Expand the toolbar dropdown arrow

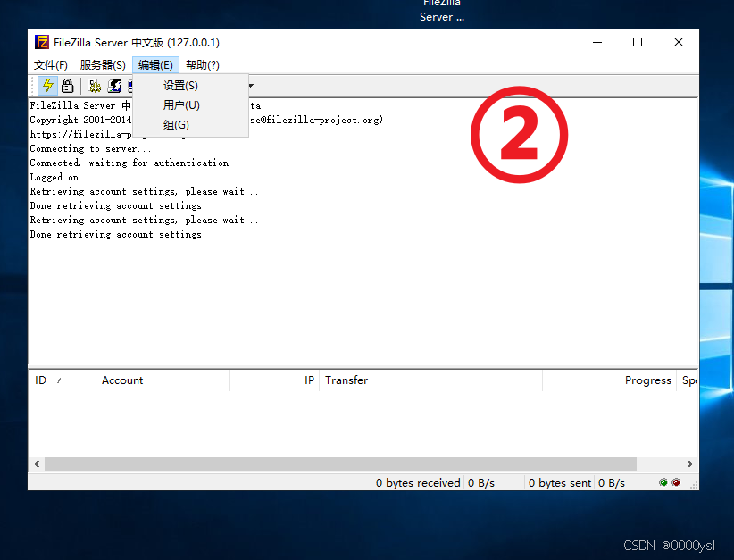point(251,86)
